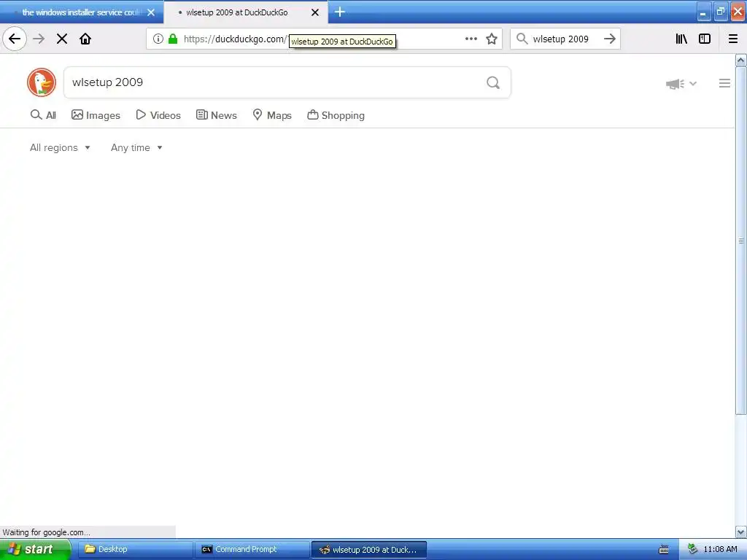Show All search results
Image resolution: width=747 pixels, height=560 pixels.
pyautogui.click(x=43, y=115)
